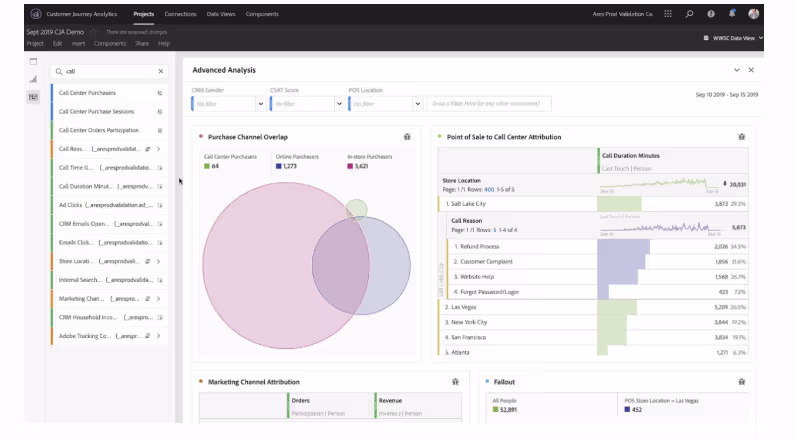This screenshot has height=440, width=794.
Task: Click green swatch for Call Center Purchasers legend
Action: (x=207, y=166)
